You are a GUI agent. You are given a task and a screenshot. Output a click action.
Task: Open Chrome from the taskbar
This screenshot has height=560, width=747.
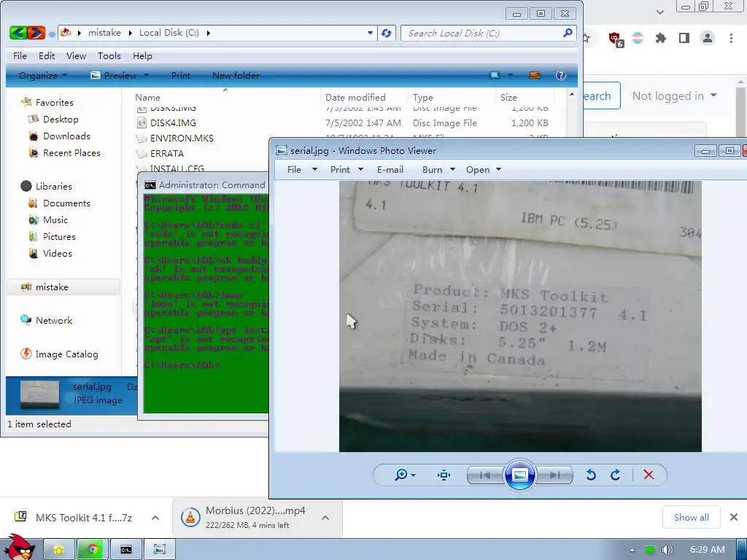point(93,550)
